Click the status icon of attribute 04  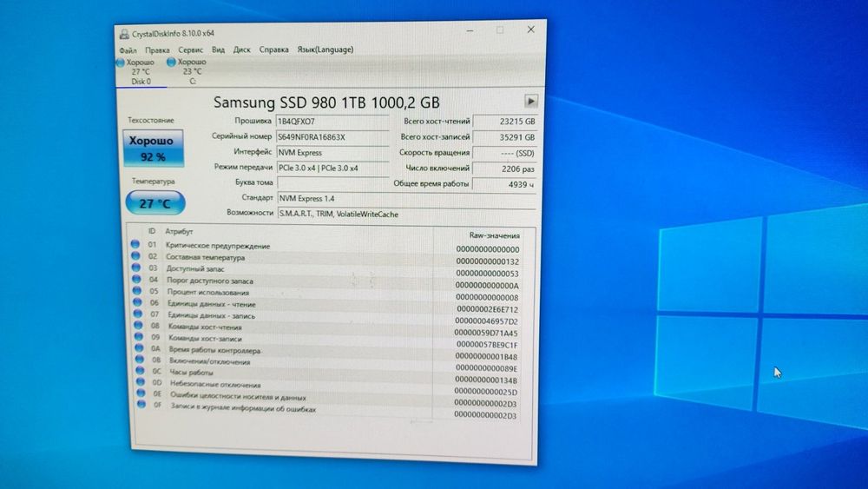[137, 279]
